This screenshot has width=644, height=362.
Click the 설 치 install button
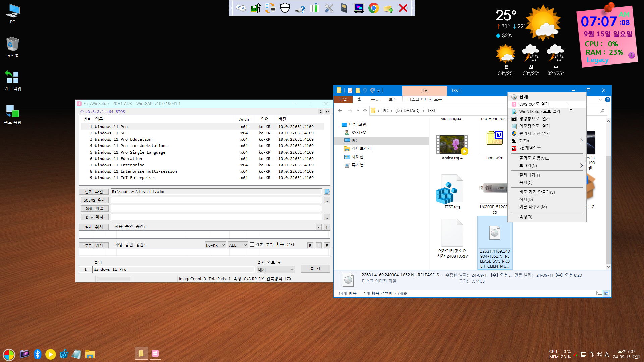[315, 269]
